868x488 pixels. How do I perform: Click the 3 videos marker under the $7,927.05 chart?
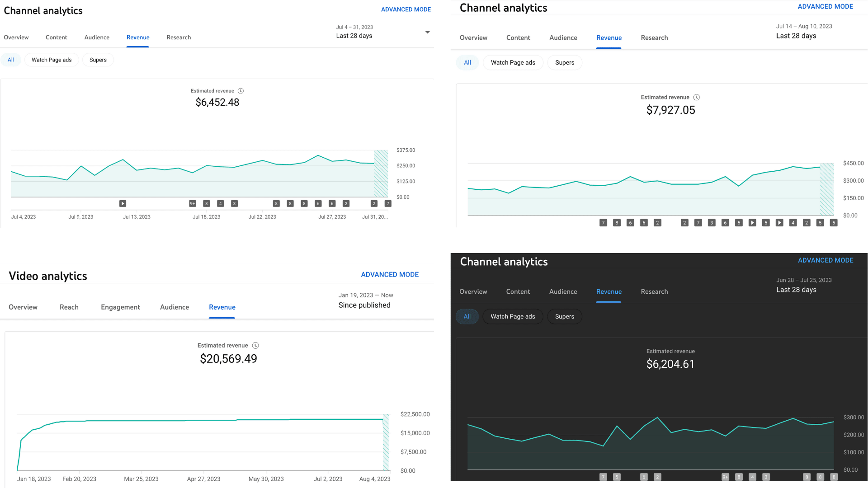point(712,223)
